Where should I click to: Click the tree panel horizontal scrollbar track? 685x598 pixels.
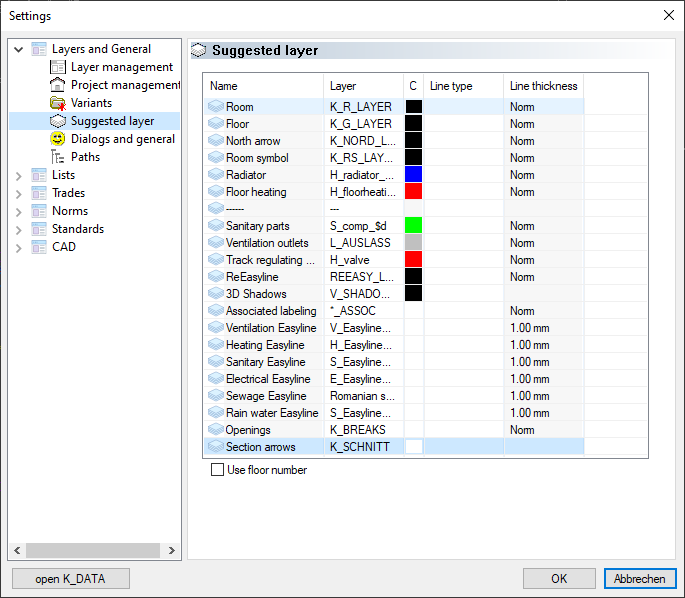click(93, 550)
